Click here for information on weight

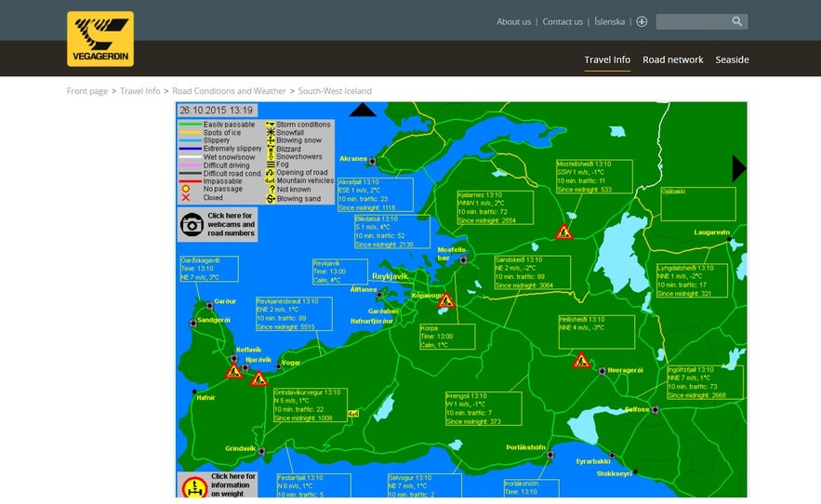218,485
